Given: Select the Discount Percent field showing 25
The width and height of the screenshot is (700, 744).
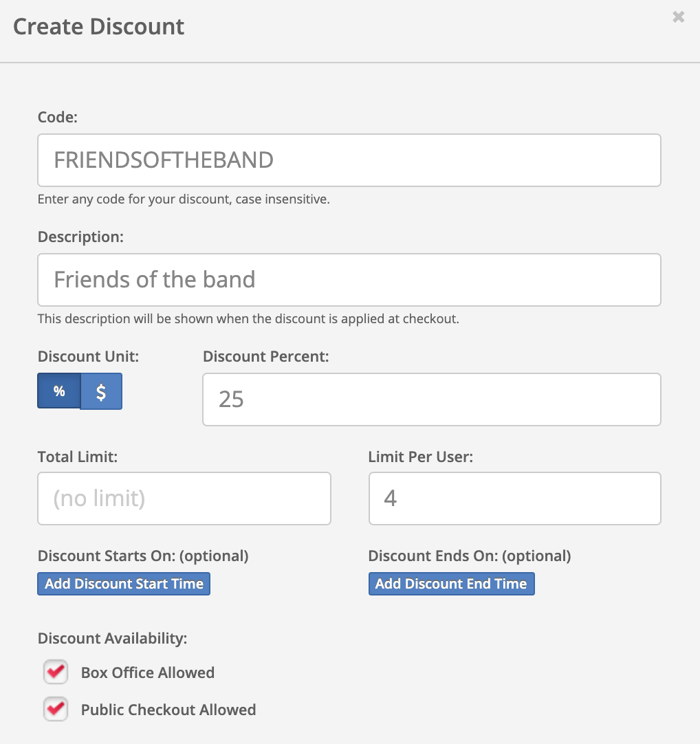Looking at the screenshot, I should click(x=432, y=399).
